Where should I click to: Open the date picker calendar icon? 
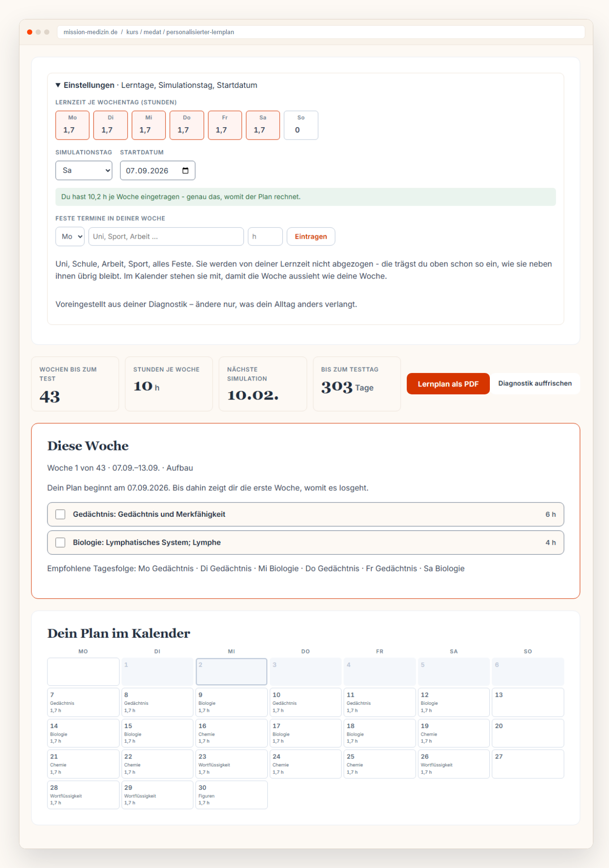coord(185,170)
